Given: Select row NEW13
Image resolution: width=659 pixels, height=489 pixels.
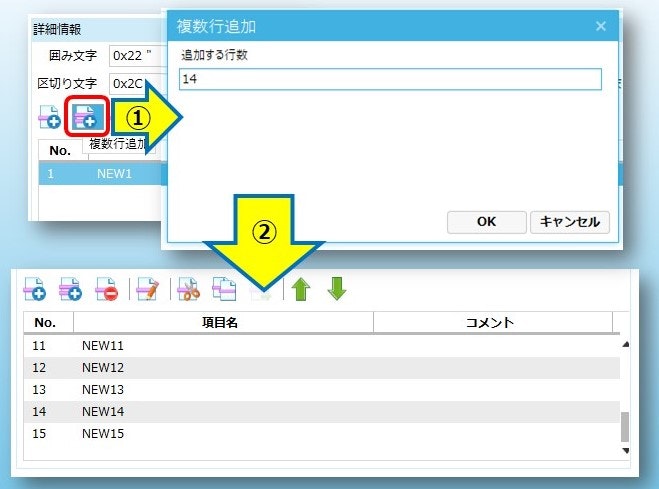Looking at the screenshot, I should 322,389.
